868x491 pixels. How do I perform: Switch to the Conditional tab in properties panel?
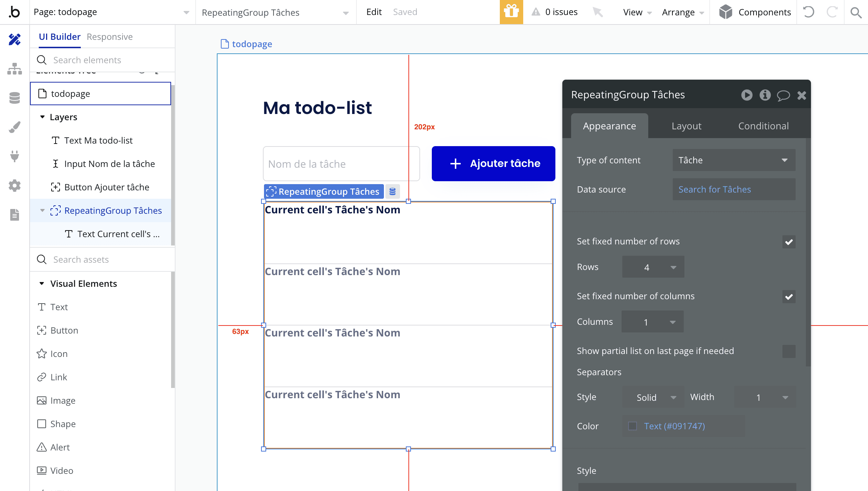763,126
